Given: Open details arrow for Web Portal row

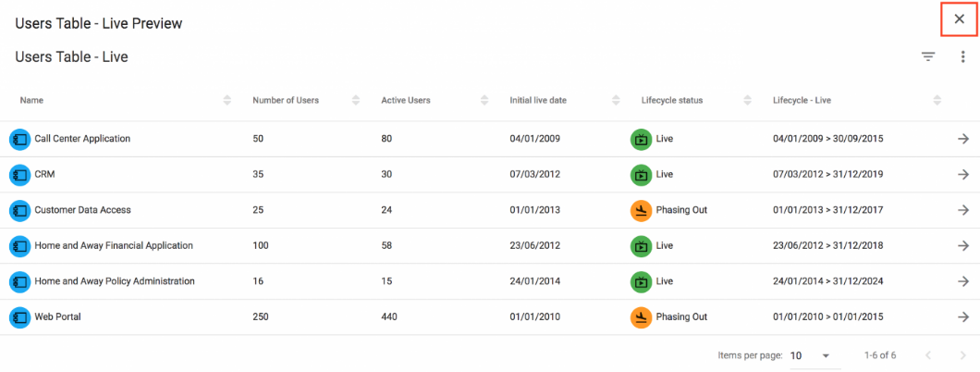Looking at the screenshot, I should pos(963,317).
